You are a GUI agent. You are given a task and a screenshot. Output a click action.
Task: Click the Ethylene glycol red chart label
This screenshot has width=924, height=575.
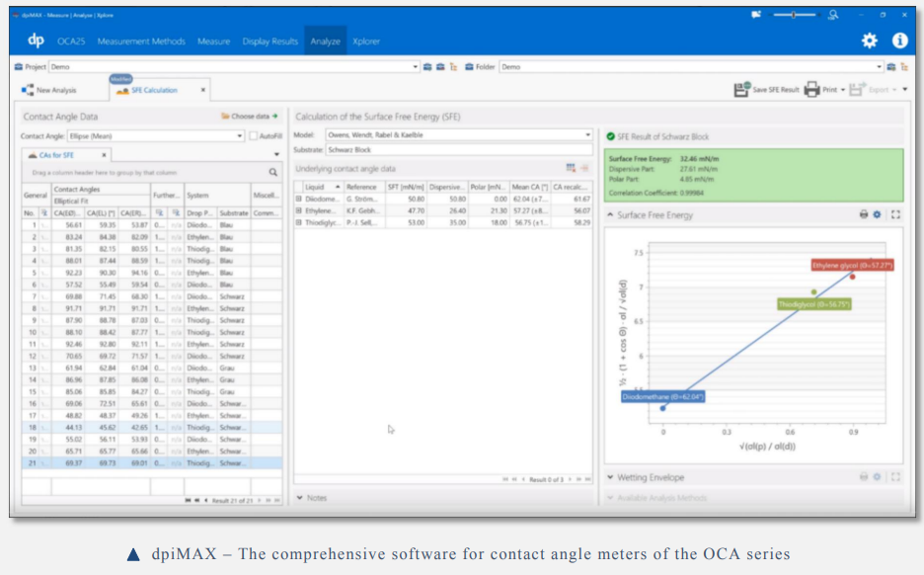[x=852, y=266]
